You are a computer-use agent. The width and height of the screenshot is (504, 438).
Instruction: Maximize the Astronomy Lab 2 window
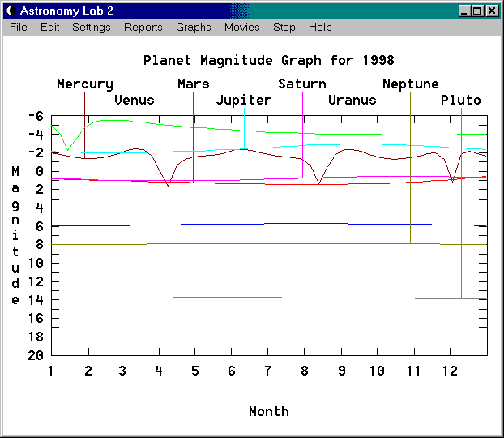pos(477,11)
